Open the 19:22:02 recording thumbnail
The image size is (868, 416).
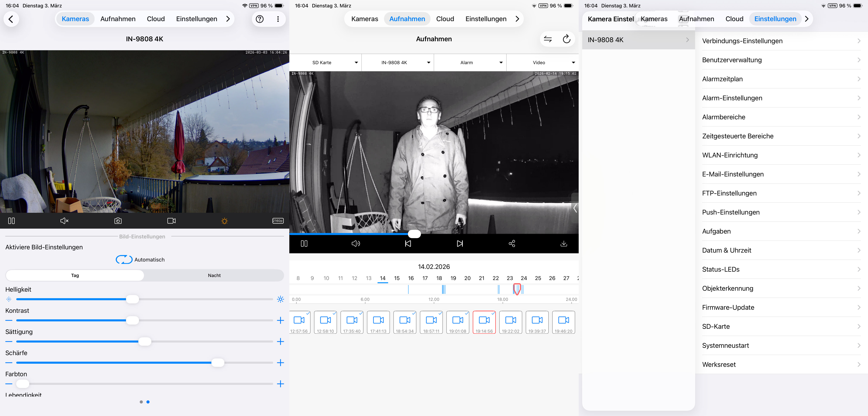click(511, 322)
